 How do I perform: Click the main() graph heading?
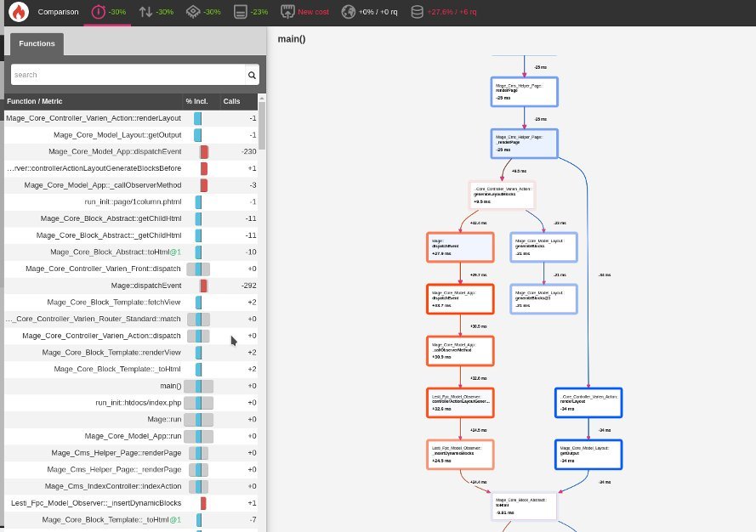[x=292, y=39]
